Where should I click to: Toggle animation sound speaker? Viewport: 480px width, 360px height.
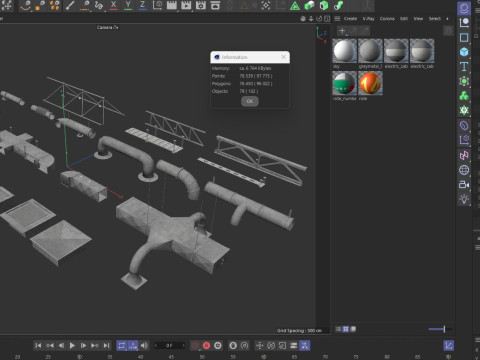pos(144,346)
